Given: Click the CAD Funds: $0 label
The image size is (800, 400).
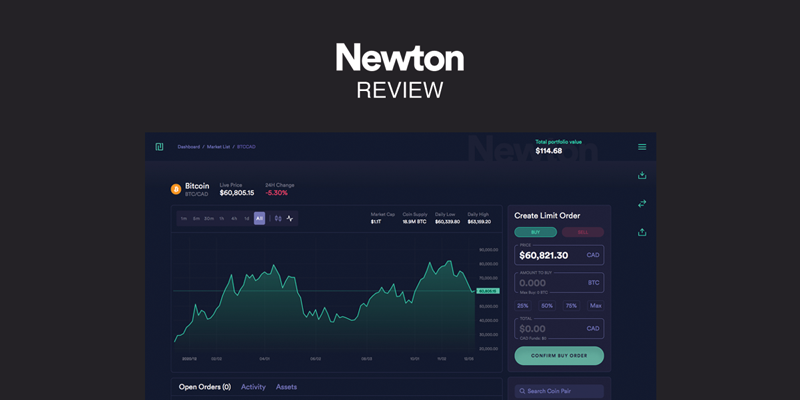Looking at the screenshot, I should pyautogui.click(x=533, y=338).
